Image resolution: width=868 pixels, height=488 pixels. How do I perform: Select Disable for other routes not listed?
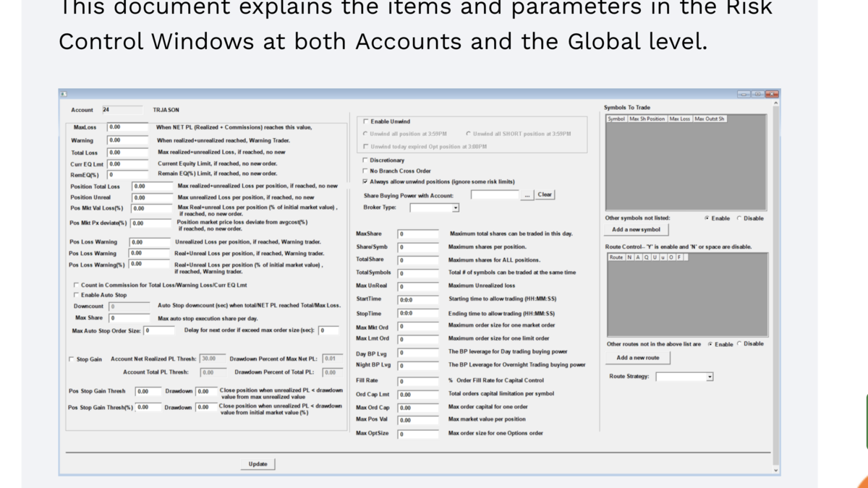pyautogui.click(x=739, y=344)
